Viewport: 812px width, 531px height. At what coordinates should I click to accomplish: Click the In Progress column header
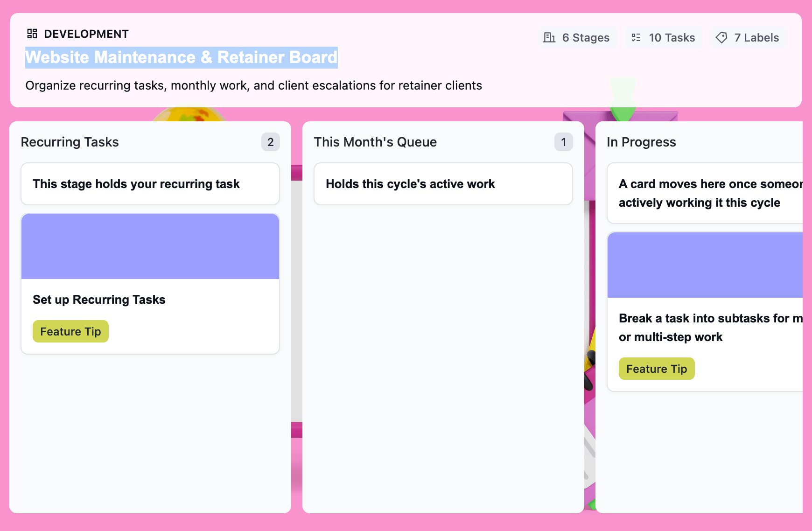click(x=641, y=142)
